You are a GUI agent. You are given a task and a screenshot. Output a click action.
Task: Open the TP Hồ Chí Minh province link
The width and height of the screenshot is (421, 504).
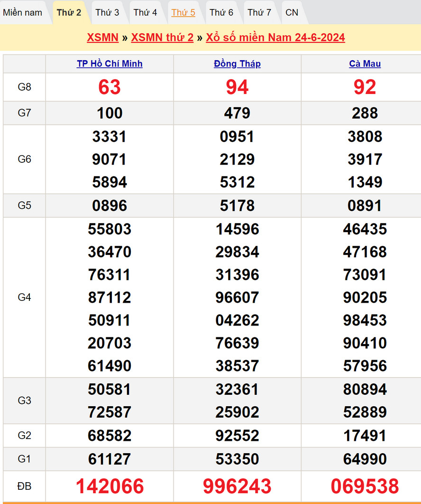pyautogui.click(x=110, y=64)
